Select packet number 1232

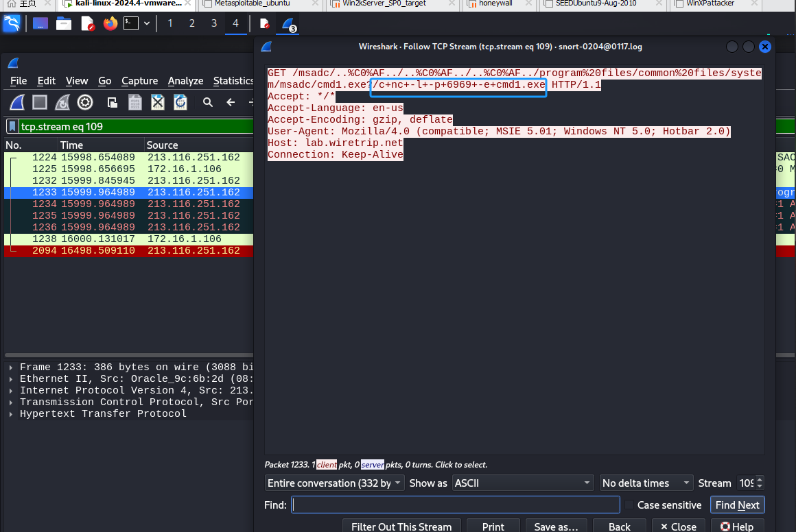pos(129,180)
